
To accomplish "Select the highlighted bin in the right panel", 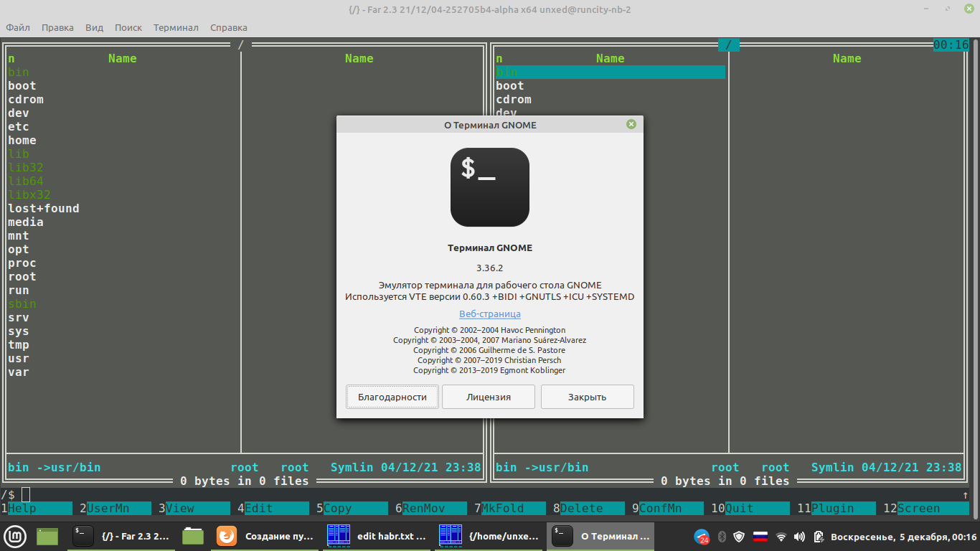I will tap(611, 72).
